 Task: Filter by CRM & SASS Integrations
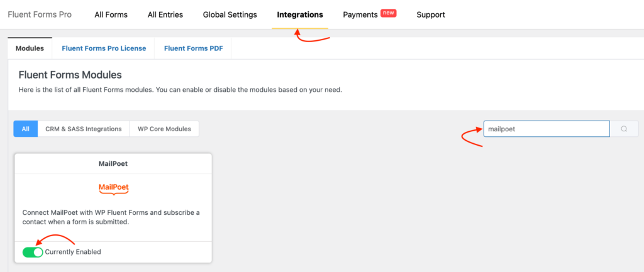click(84, 129)
